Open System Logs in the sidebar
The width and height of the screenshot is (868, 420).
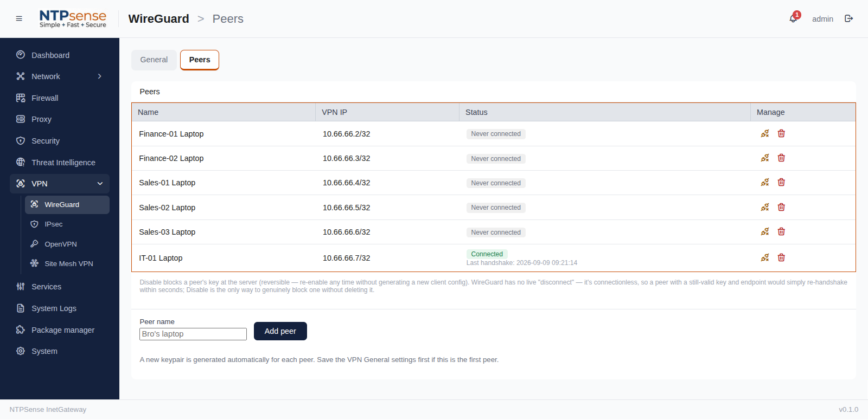(60, 308)
